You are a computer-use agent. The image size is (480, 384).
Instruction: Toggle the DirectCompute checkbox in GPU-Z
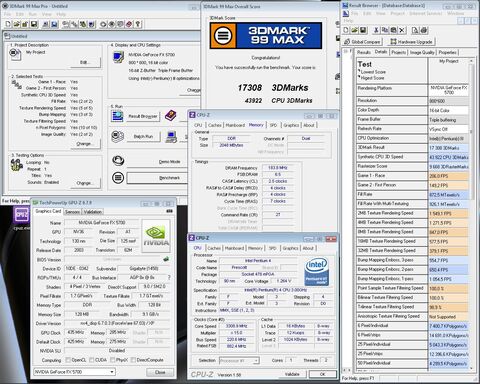pos(133,360)
